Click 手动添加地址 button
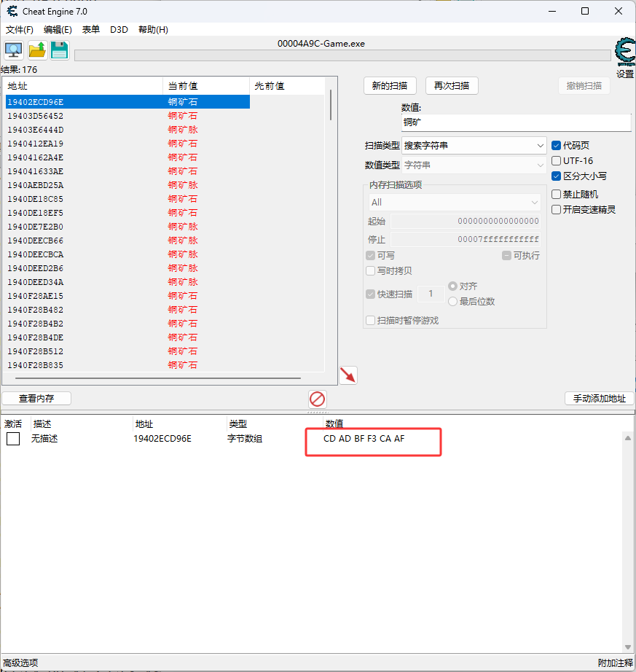 [599, 399]
